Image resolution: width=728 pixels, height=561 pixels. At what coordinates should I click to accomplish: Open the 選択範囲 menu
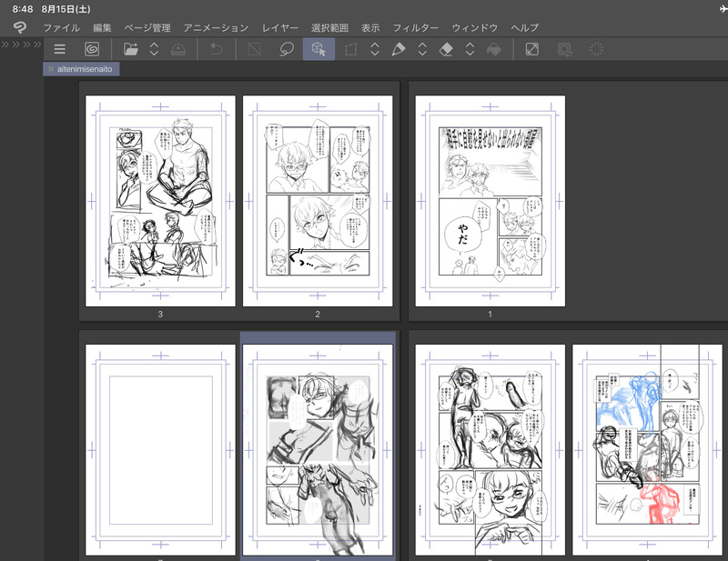point(329,28)
